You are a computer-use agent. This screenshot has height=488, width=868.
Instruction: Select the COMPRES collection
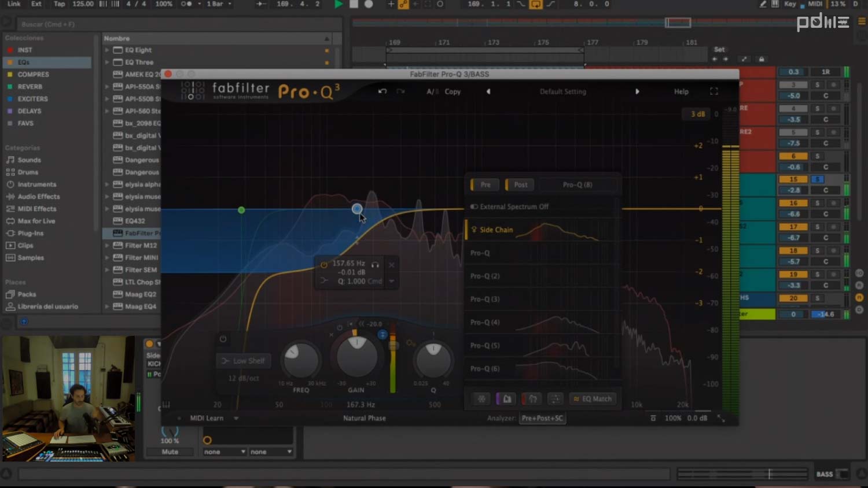click(x=33, y=75)
